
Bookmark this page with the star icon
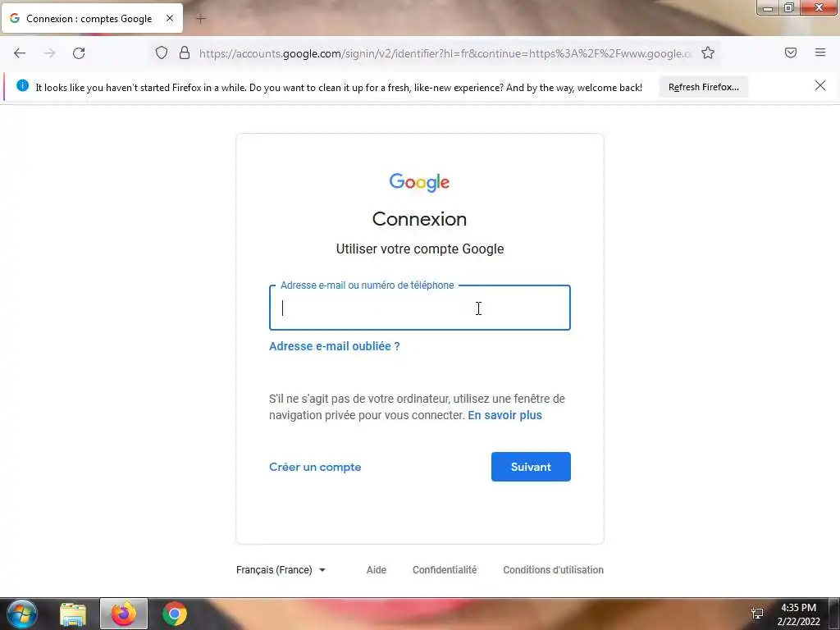point(708,52)
